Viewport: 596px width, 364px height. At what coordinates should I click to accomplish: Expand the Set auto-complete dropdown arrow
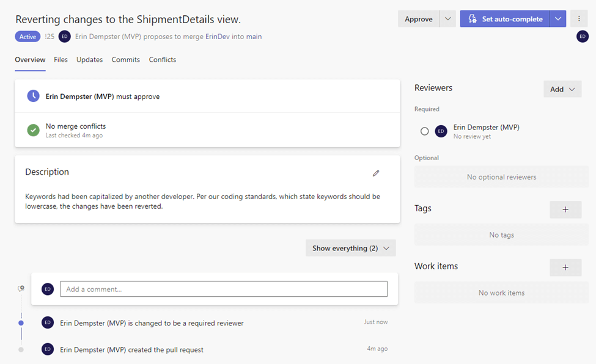click(x=557, y=19)
